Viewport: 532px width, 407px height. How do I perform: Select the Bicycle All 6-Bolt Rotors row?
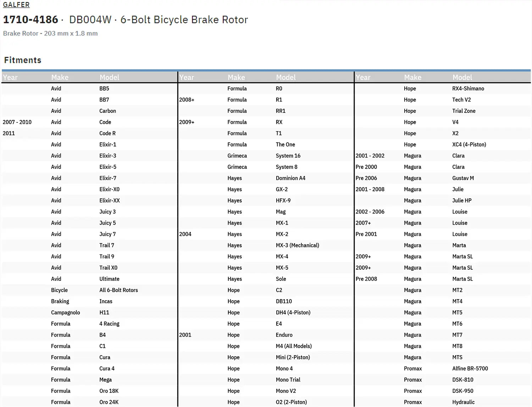(89, 290)
